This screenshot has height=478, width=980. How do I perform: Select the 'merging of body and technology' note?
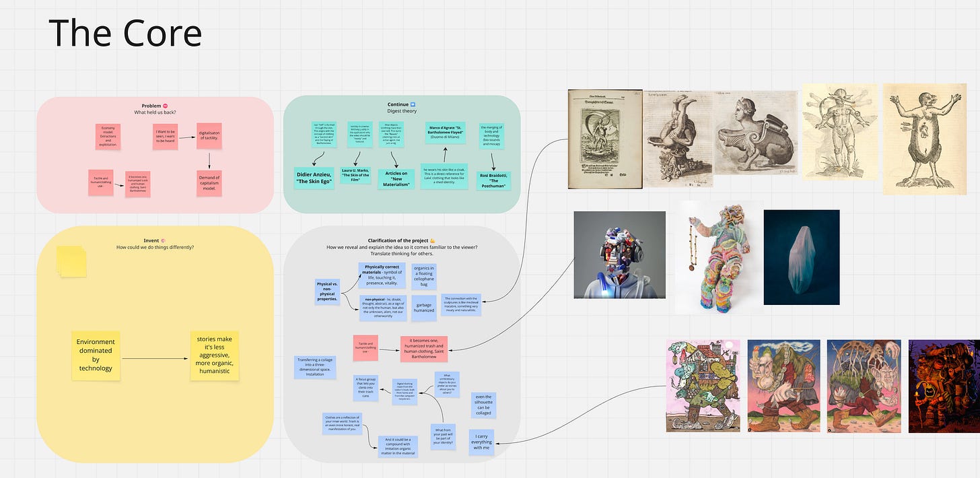click(x=491, y=136)
